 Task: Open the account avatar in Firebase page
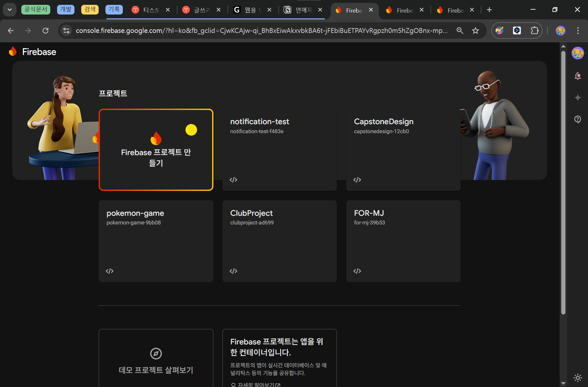(578, 53)
